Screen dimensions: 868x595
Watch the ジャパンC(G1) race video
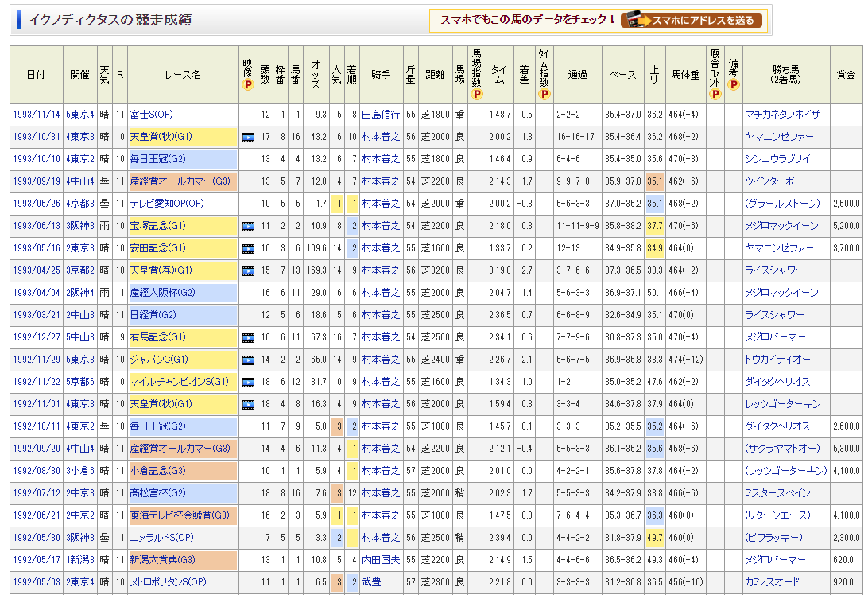[x=248, y=360]
